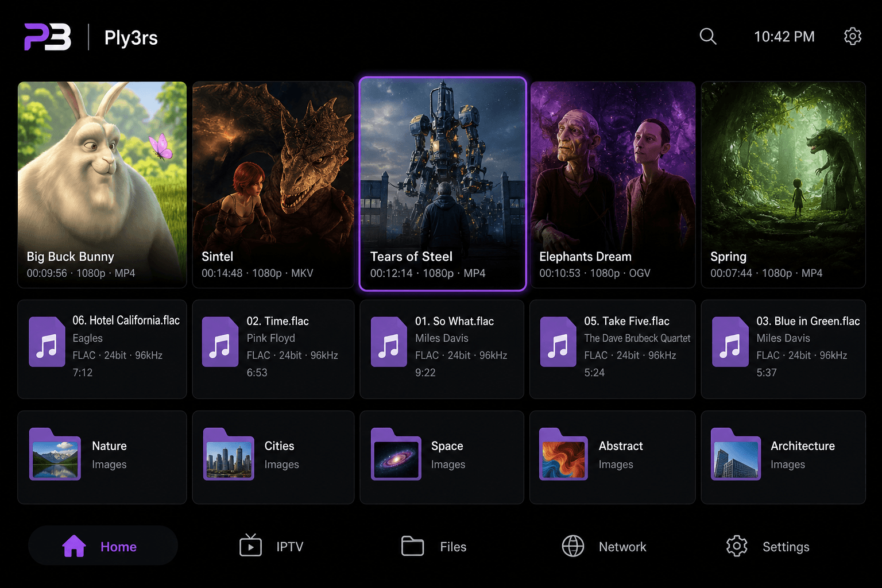The height and width of the screenshot is (588, 882).
Task: Switch to the Settings tab label
Action: (786, 547)
